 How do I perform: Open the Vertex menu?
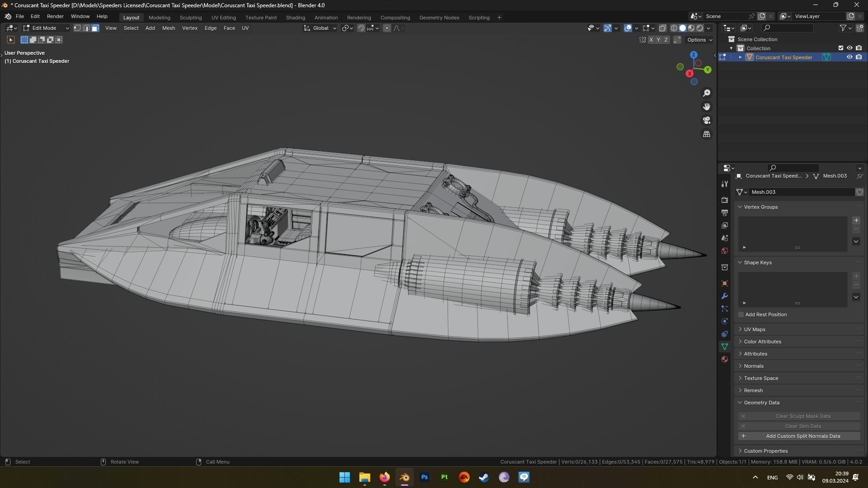(190, 28)
